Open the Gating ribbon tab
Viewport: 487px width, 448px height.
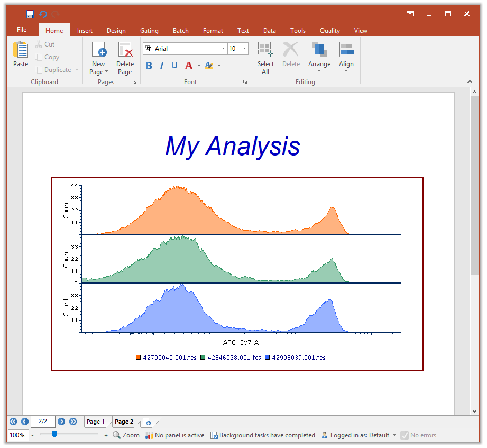coord(149,31)
